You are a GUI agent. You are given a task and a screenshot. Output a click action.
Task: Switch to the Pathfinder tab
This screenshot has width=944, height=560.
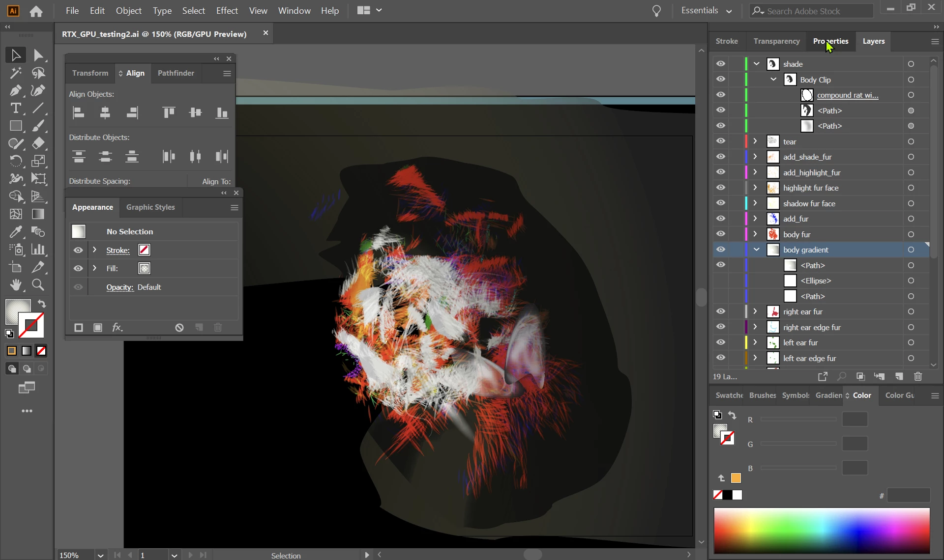click(176, 73)
